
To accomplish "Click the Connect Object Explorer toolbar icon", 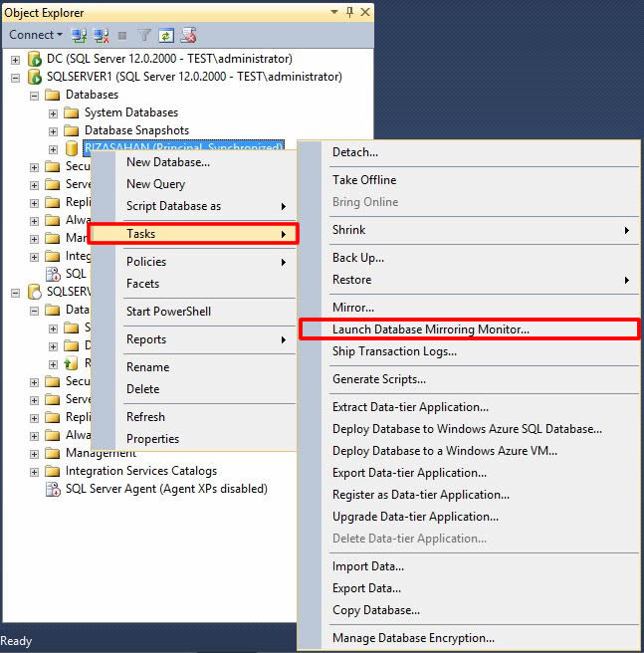I will click(x=79, y=35).
